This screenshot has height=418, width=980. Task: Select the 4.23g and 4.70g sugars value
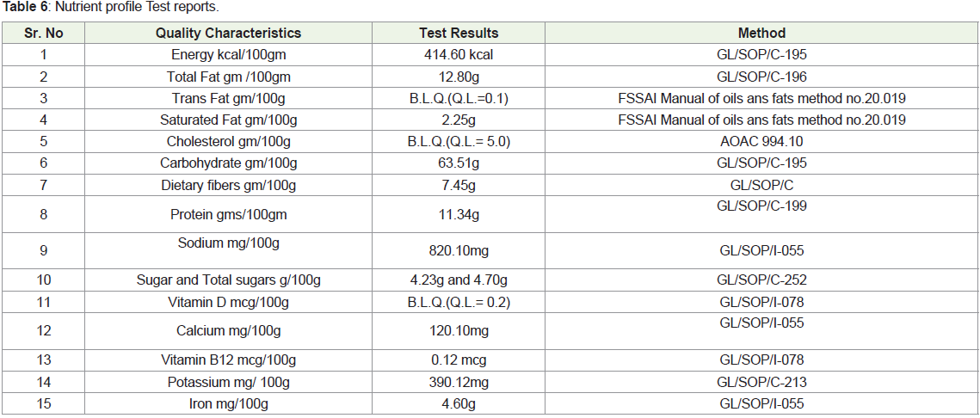click(458, 281)
